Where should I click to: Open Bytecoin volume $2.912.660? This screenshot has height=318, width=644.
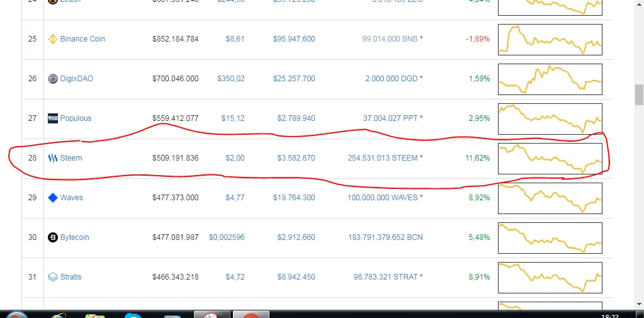click(296, 237)
